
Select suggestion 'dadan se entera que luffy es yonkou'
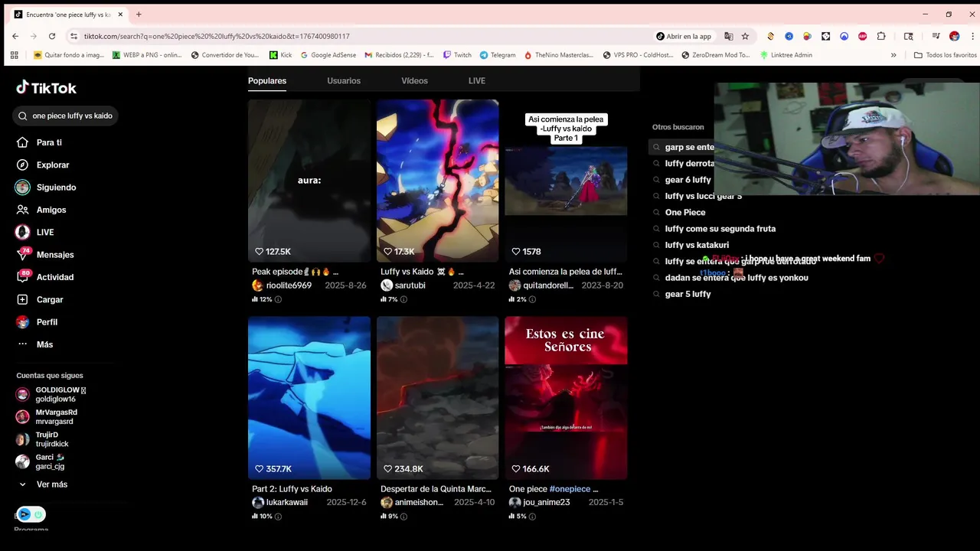coord(737,278)
